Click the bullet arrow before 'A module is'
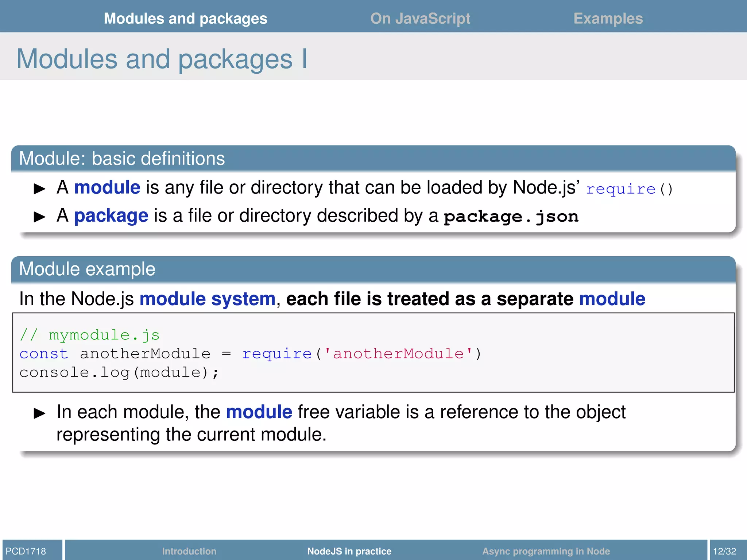 tap(39, 189)
